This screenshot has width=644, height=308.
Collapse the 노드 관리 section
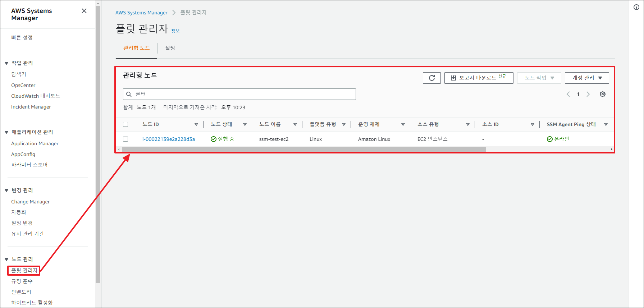click(6, 259)
